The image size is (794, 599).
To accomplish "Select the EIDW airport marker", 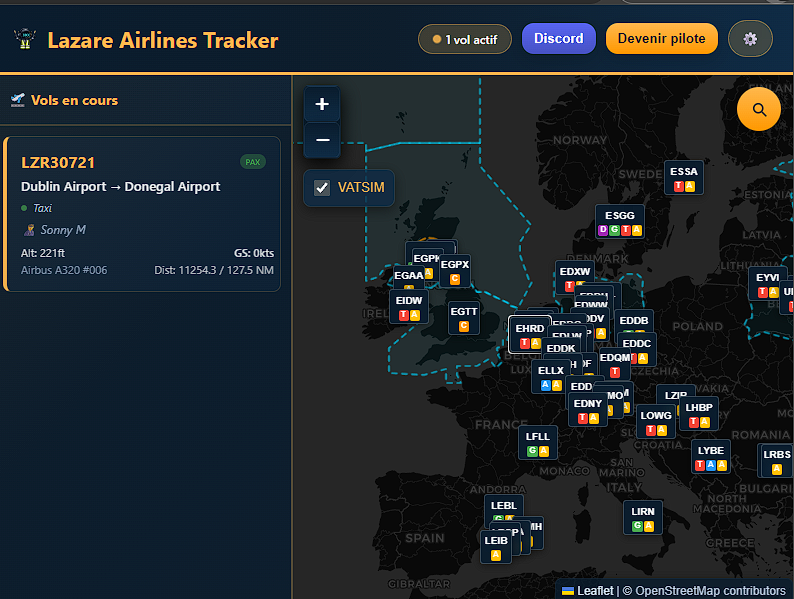I will [x=409, y=307].
